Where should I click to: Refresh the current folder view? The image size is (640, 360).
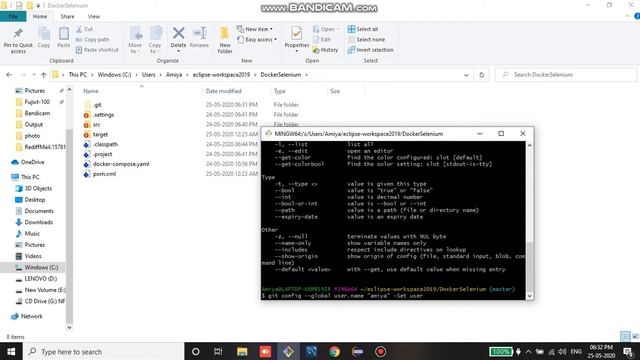click(x=482, y=75)
